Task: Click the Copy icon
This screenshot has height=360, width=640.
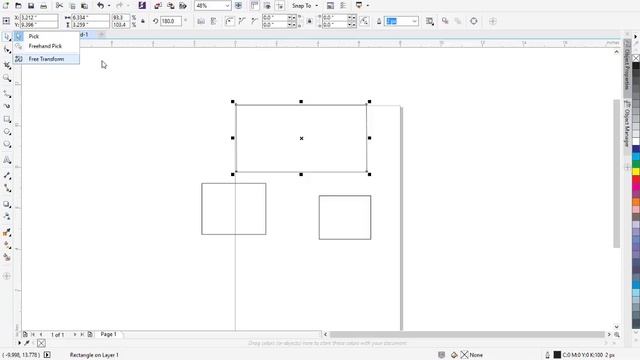Action: 72,6
